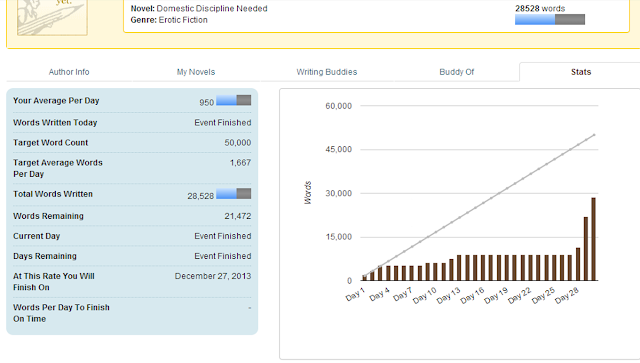This screenshot has height=363, width=640.
Task: Click the Average Per Day progress bar
Action: coord(233,100)
